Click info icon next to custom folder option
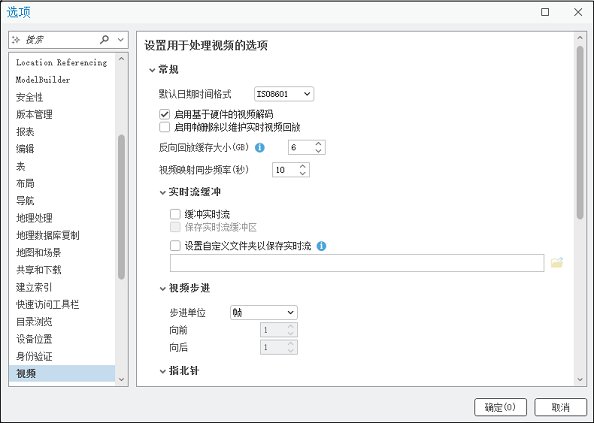This screenshot has width=594, height=423. point(321,246)
